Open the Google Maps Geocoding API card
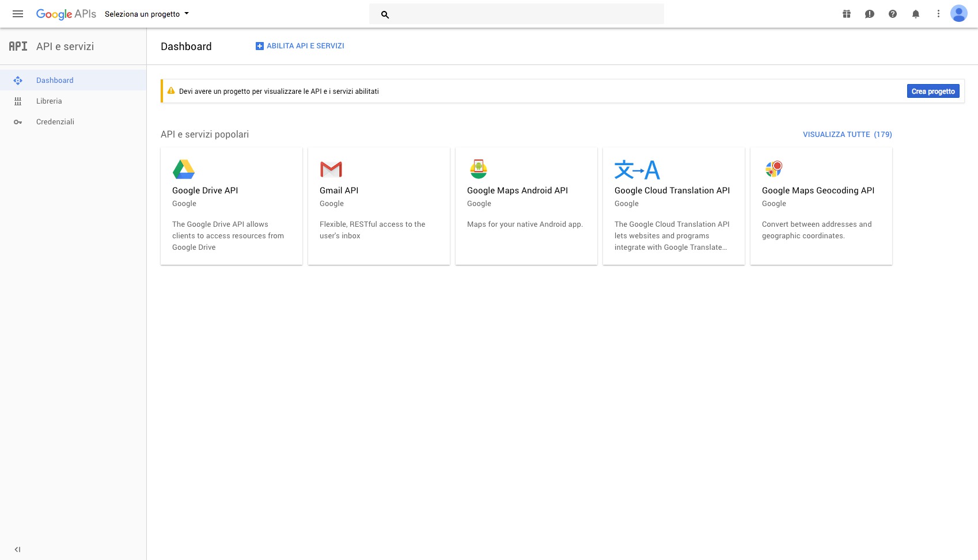This screenshot has width=978, height=560. pos(821,206)
